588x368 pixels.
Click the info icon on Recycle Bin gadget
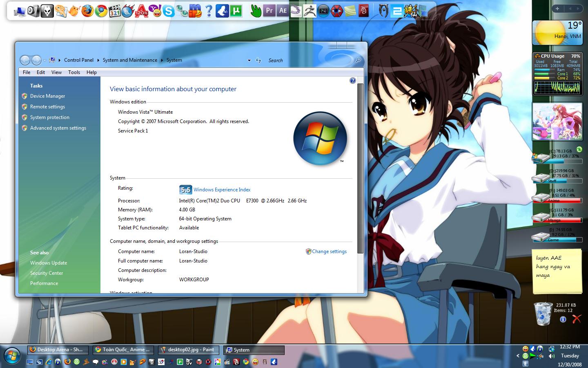coord(563,319)
